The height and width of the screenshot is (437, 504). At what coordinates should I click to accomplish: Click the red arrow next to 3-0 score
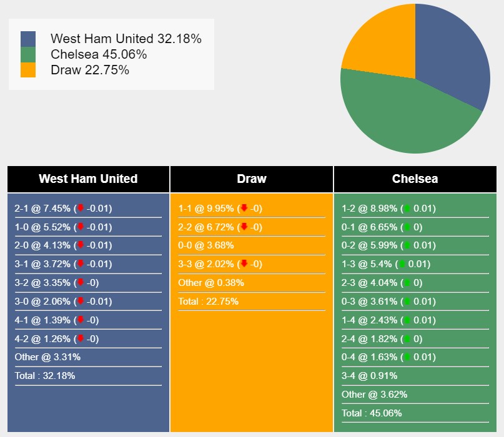tap(80, 302)
